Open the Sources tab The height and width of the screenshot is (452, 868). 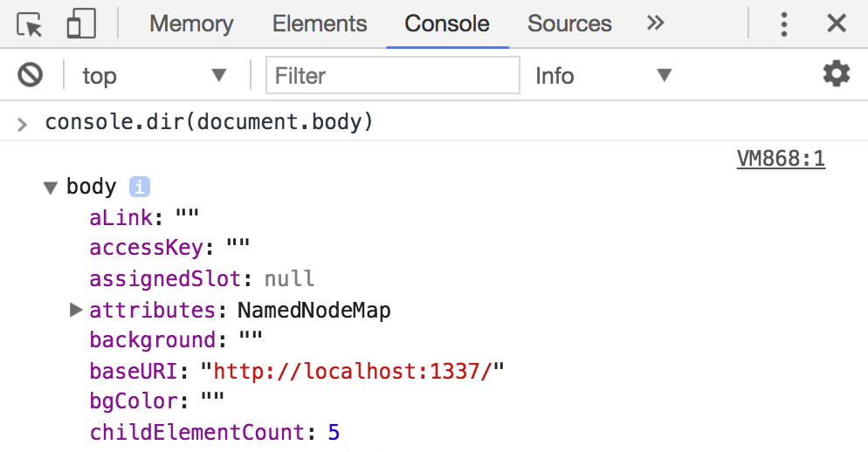(569, 24)
